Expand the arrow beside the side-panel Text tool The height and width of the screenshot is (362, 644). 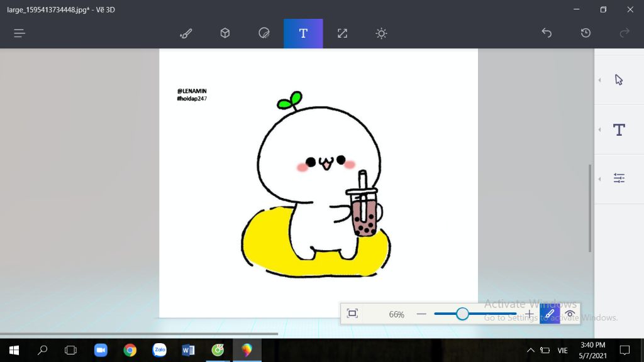(599, 129)
